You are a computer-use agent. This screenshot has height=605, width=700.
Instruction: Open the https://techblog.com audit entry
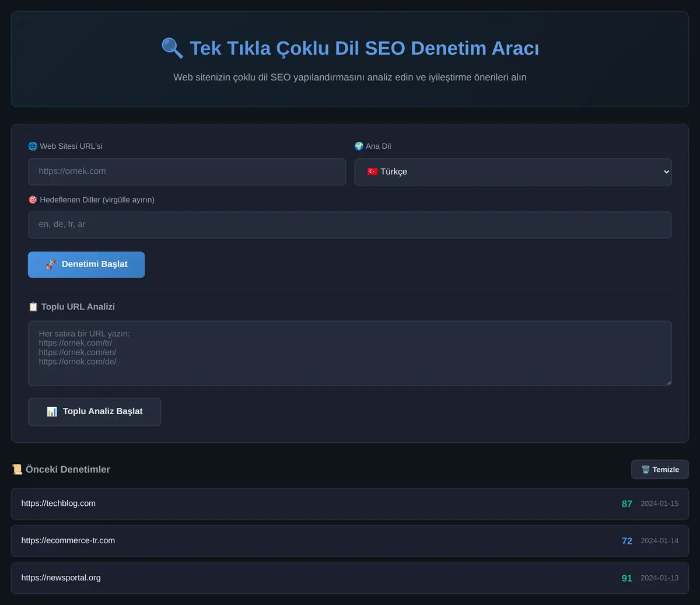pos(350,503)
